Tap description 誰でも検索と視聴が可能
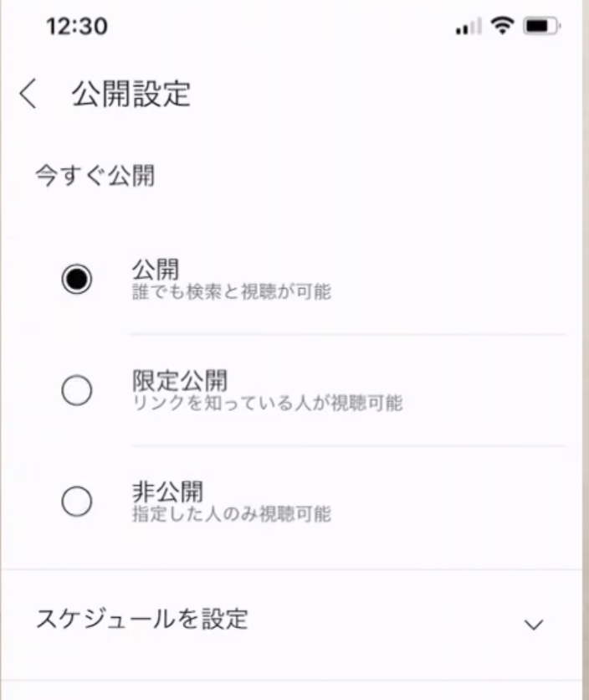589x700 pixels. point(232,291)
